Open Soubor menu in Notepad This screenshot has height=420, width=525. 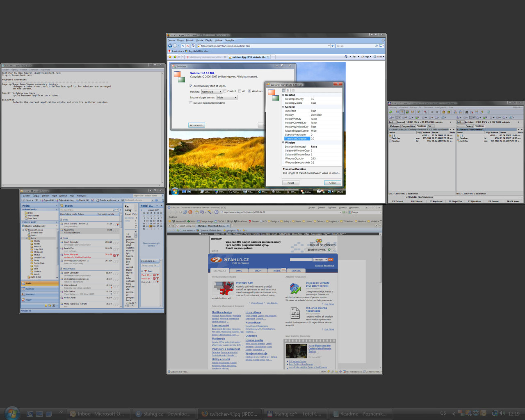pyautogui.click(x=6, y=70)
